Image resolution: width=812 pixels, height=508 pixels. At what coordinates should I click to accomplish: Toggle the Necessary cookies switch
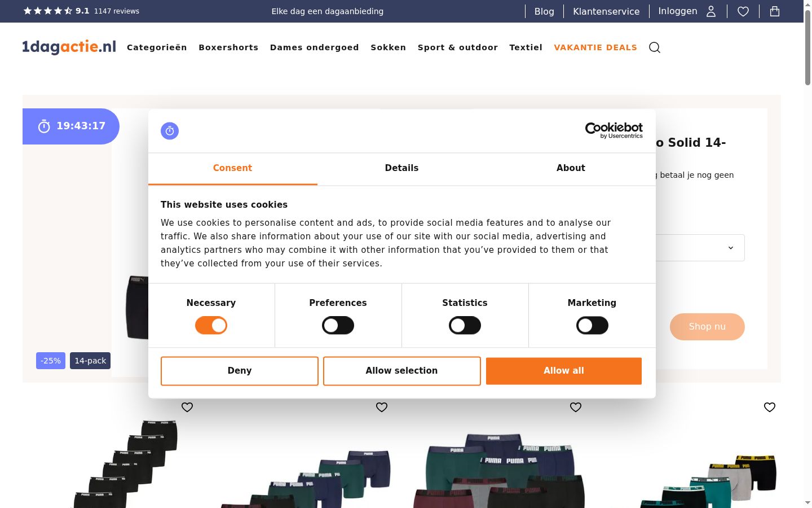coord(211,325)
